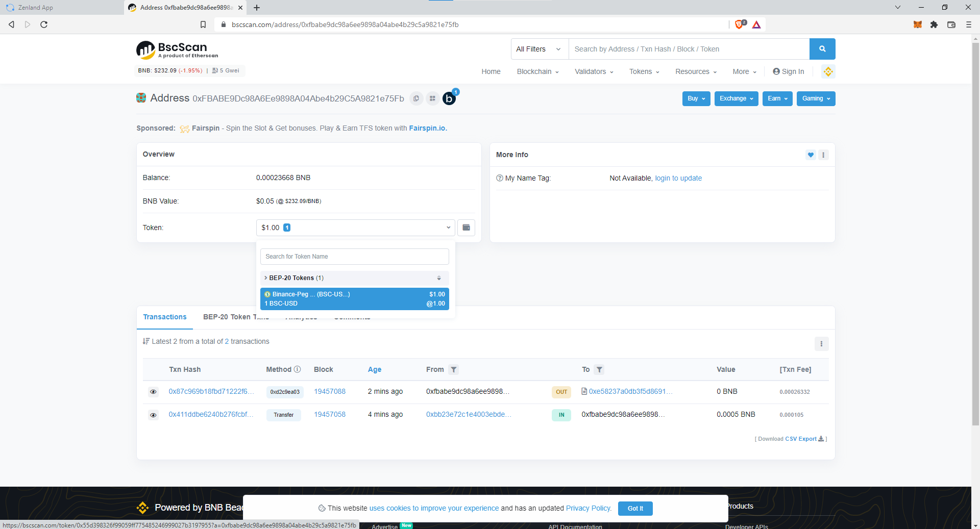Focus the Search for Token Name field

355,257
